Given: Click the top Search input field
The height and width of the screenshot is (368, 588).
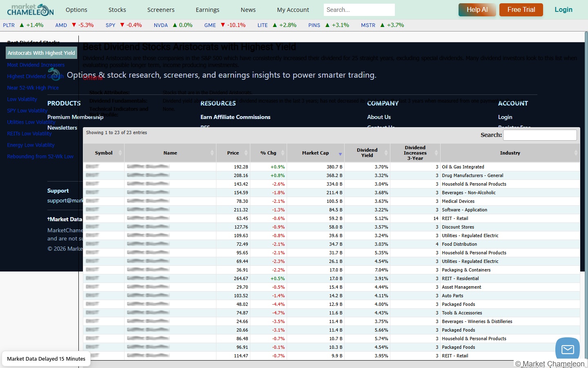Looking at the screenshot, I should (359, 10).
